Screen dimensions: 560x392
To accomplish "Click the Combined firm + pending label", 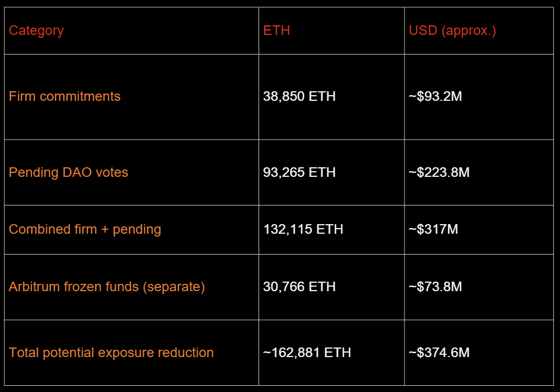I will (x=85, y=230).
